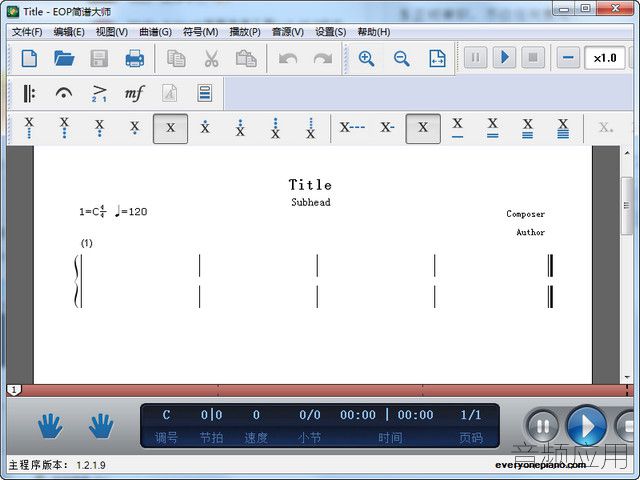
Task: Open the 视图(V) menu
Action: (x=112, y=32)
